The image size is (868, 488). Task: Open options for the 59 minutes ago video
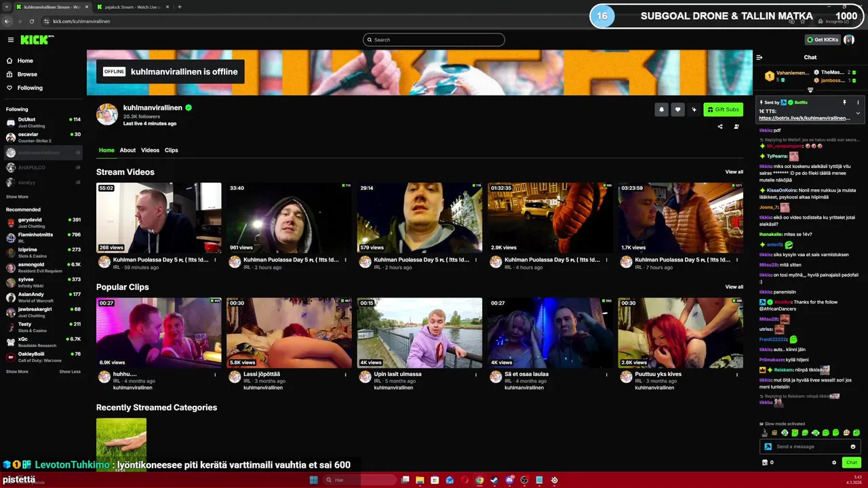click(216, 260)
